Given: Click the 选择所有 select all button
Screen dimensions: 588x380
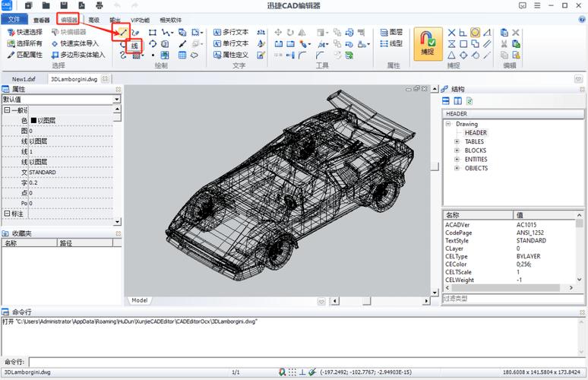Looking at the screenshot, I should pyautogui.click(x=25, y=44).
